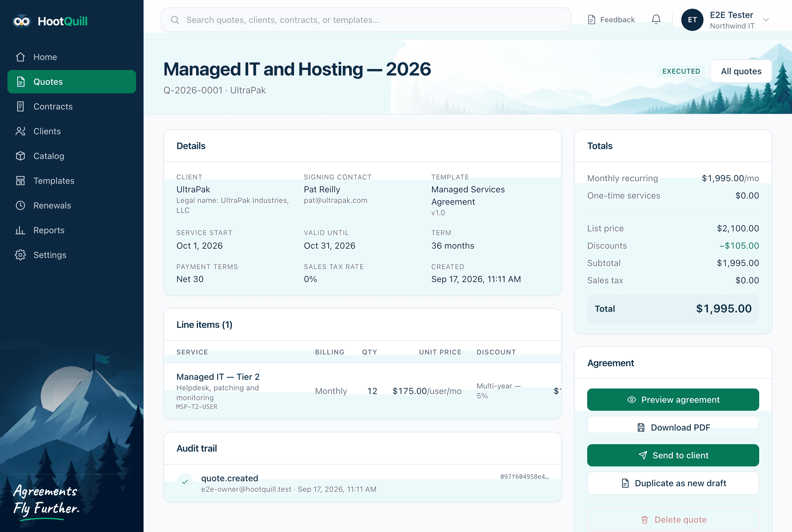Click the pat@ultrapak.com email
The width and height of the screenshot is (792, 532).
(x=336, y=200)
